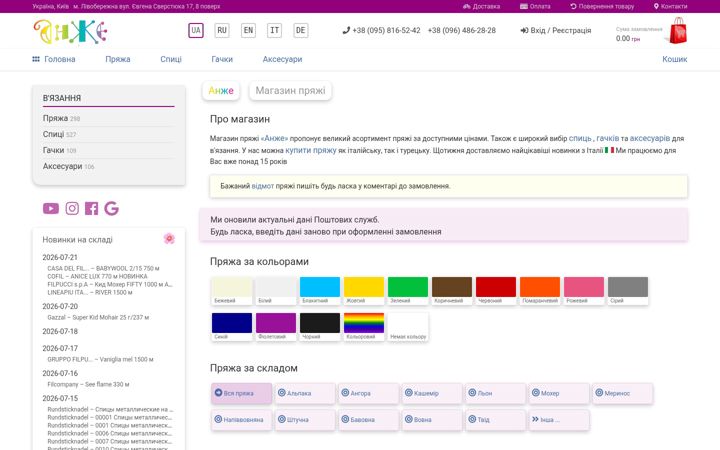
Task: Open the YouTube channel icon
Action: (51, 208)
